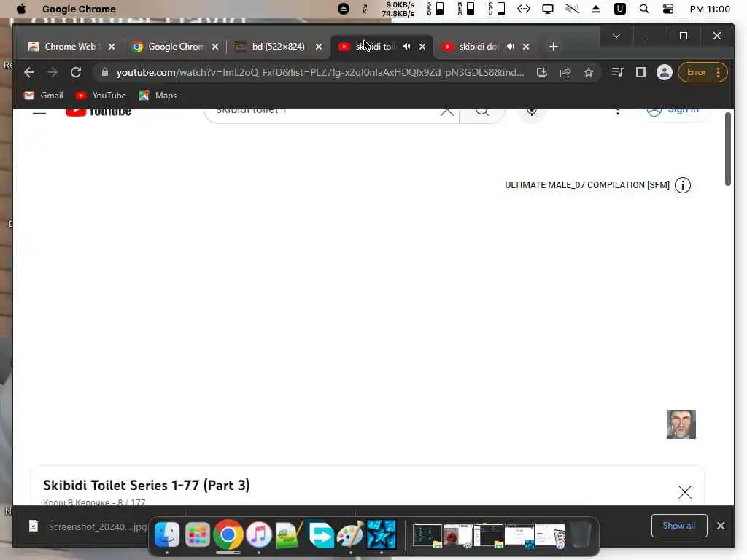Click Chrome icon in the dock
The height and width of the screenshot is (560, 747).
coord(228,534)
